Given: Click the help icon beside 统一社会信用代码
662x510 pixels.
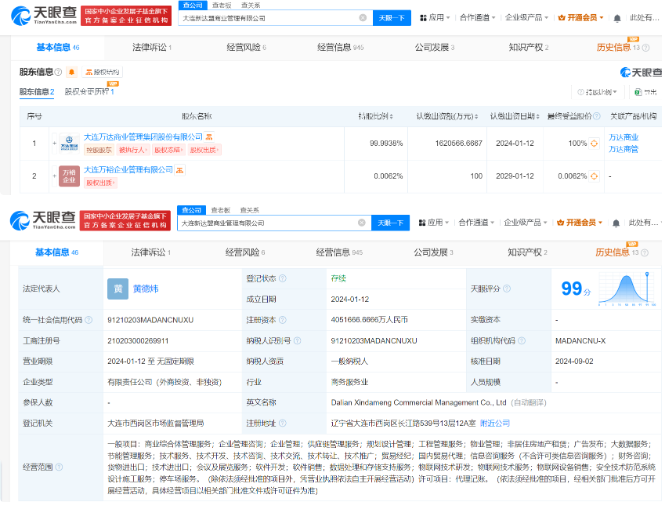Looking at the screenshot, I should click(x=89, y=320).
